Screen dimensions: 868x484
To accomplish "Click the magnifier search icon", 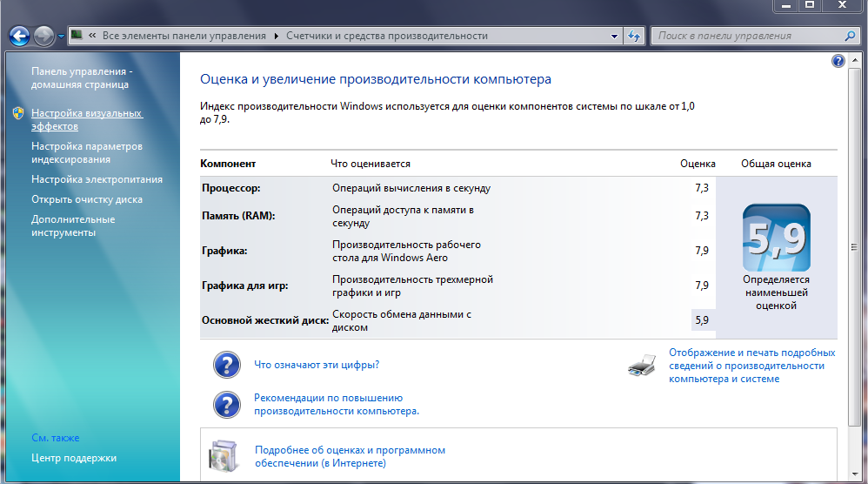I will click(x=851, y=36).
